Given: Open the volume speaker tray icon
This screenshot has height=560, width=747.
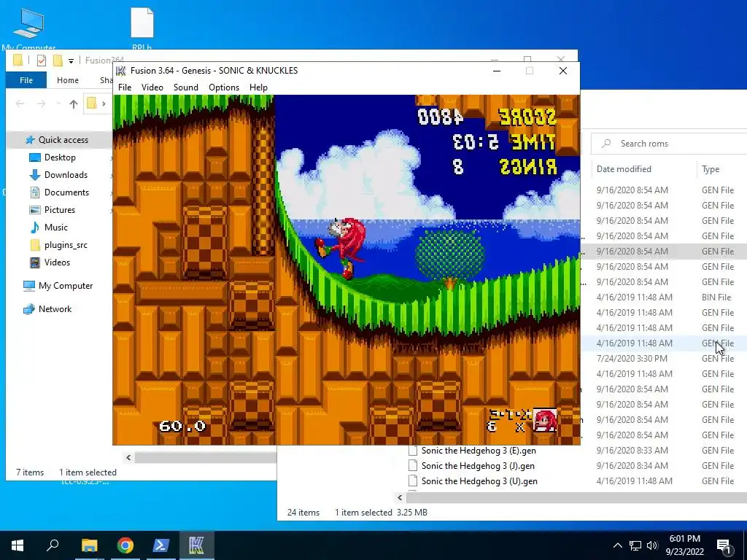Looking at the screenshot, I should pyautogui.click(x=652, y=545).
